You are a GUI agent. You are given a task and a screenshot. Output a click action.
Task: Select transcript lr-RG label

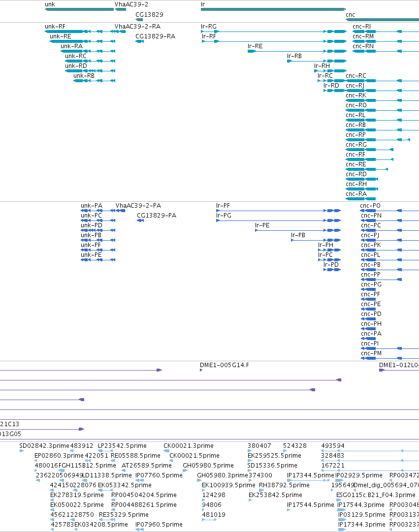[x=209, y=27]
